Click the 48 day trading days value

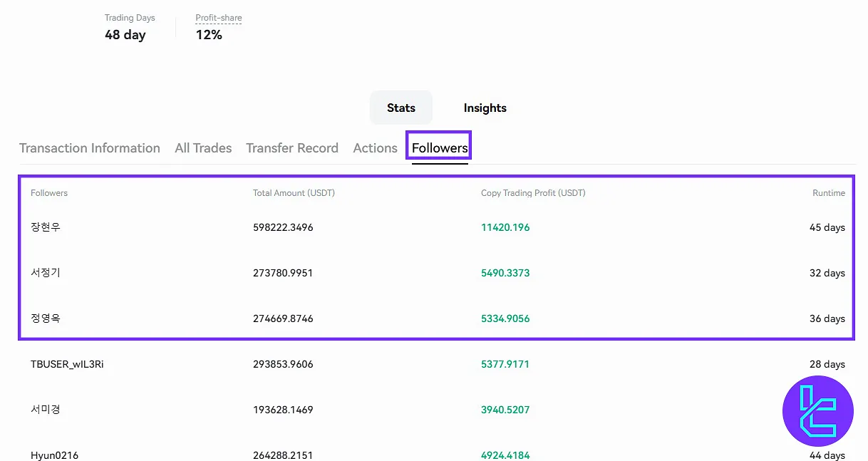click(125, 34)
